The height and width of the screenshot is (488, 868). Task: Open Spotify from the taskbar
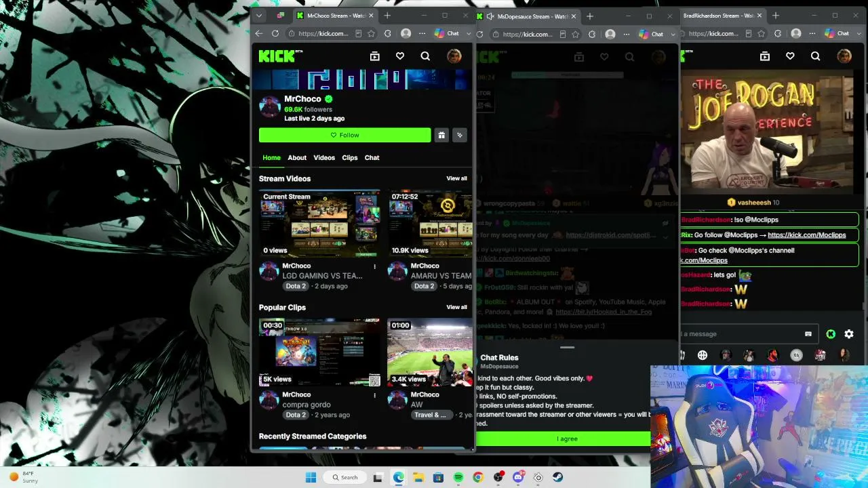pyautogui.click(x=458, y=477)
